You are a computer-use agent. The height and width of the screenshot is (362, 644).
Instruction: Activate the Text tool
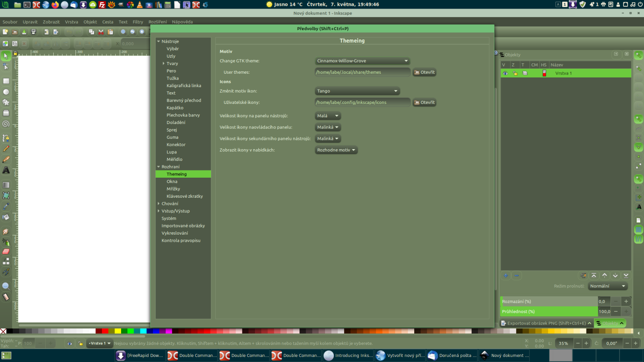pyautogui.click(x=6, y=170)
